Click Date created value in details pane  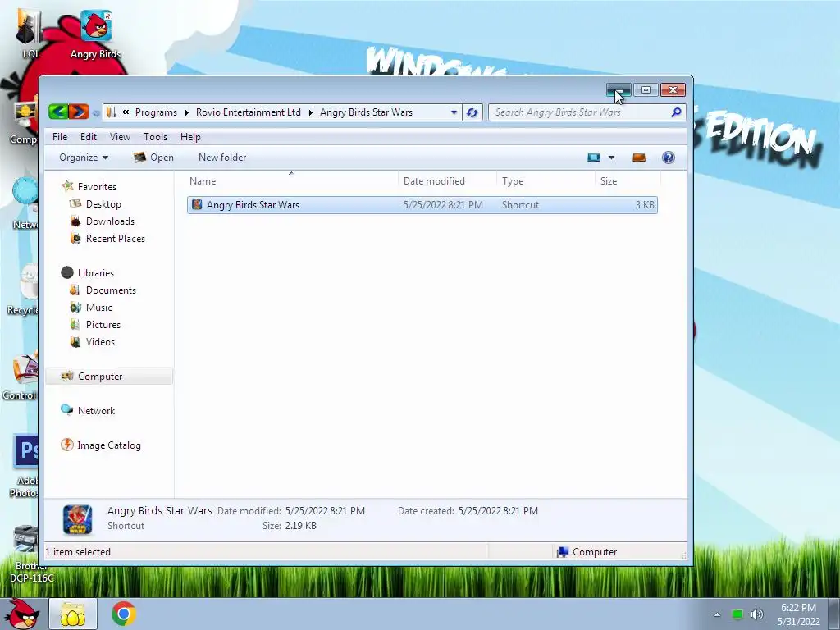click(x=498, y=511)
